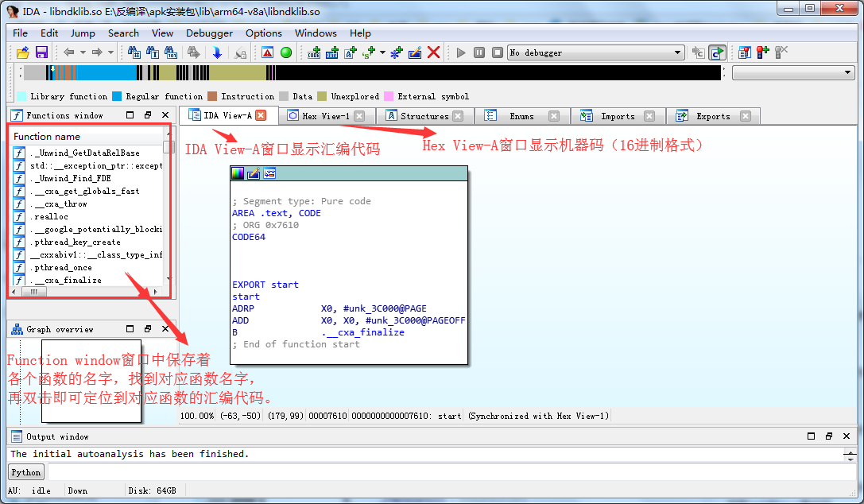864x504 pixels.
Task: Click the Python command input field
Action: tap(451, 472)
